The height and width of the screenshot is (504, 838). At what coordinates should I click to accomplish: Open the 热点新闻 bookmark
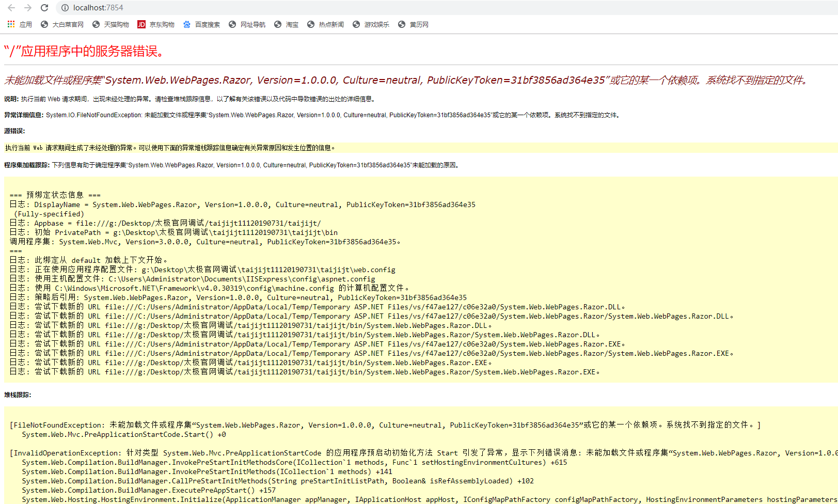(x=325, y=24)
